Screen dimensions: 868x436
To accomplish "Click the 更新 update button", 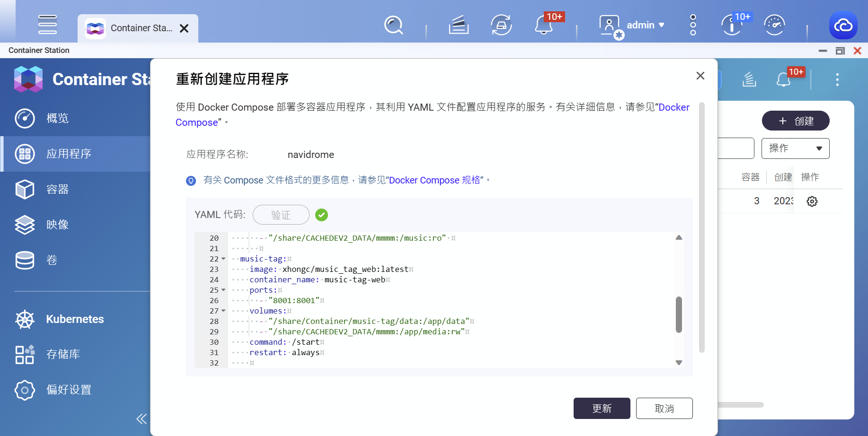I will pos(602,408).
